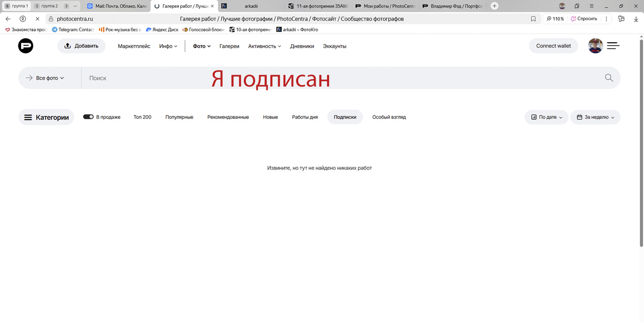The width and height of the screenshot is (644, 323).
Task: Open the Маркетплейс page link
Action: 133,46
